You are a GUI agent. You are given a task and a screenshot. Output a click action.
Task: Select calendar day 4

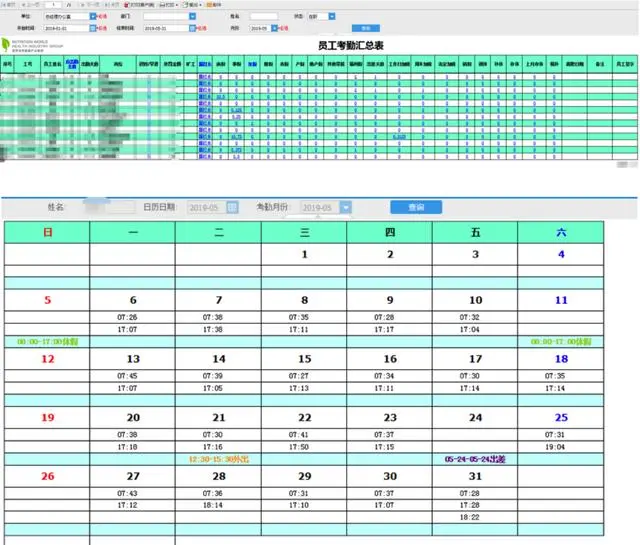point(561,254)
